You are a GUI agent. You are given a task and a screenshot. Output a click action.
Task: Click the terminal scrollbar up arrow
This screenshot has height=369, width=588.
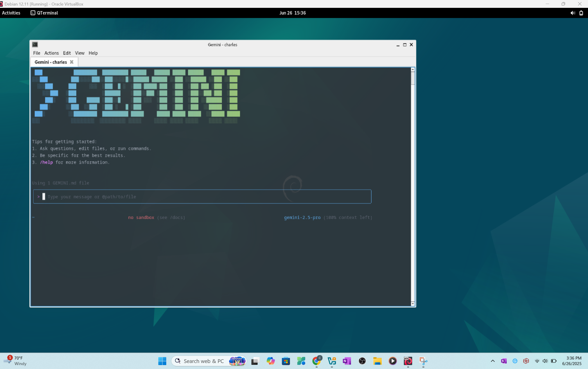tap(413, 69)
